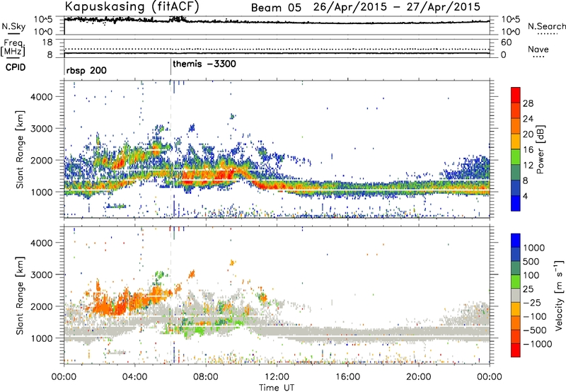Image resolution: width=566 pixels, height=392 pixels.
Task: Click the green velocity patch near 07:30 UT
Action: tap(199, 329)
